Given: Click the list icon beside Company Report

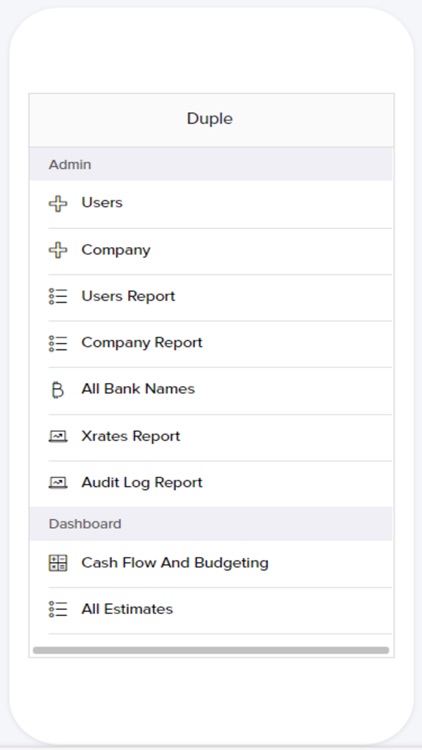Looking at the screenshot, I should click(x=58, y=343).
